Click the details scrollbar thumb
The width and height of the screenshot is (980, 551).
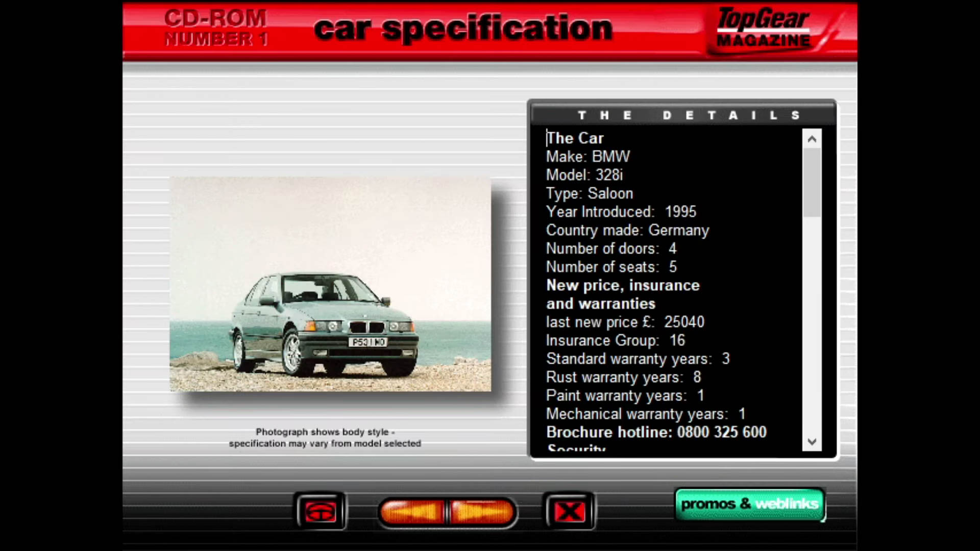(x=812, y=182)
